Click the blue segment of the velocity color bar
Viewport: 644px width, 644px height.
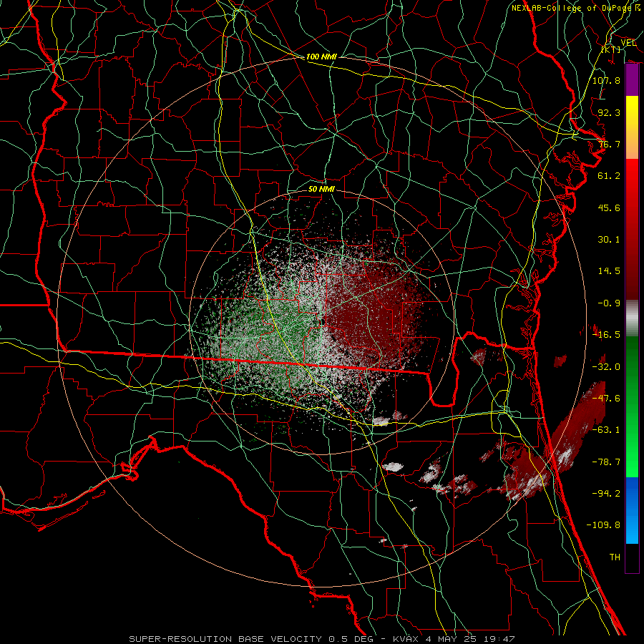[632, 510]
